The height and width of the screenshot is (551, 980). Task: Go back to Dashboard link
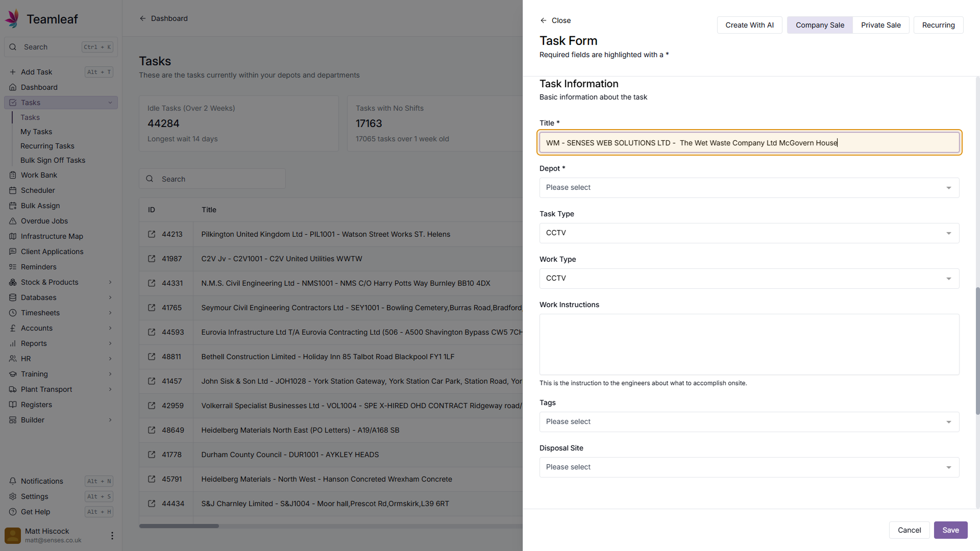click(x=163, y=18)
